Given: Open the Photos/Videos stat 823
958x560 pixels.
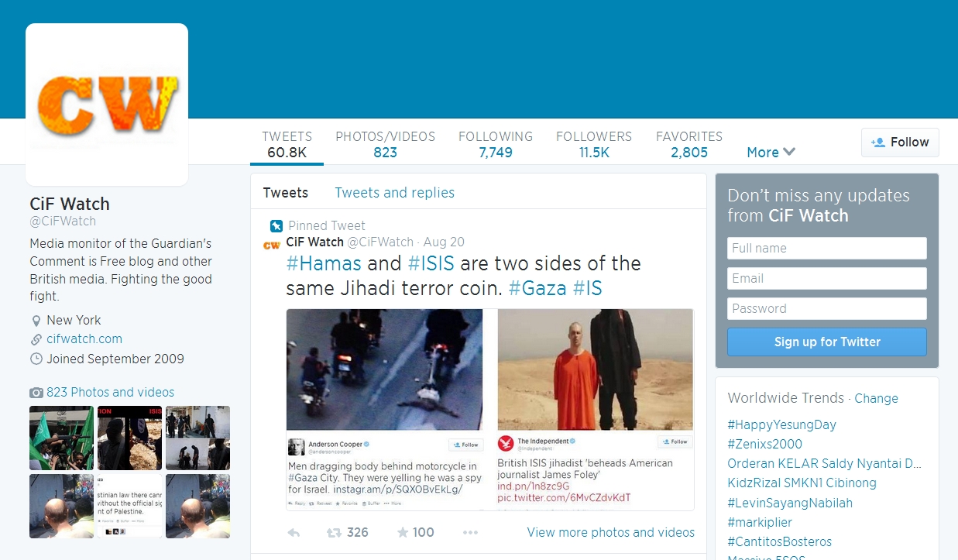Looking at the screenshot, I should pos(385,145).
